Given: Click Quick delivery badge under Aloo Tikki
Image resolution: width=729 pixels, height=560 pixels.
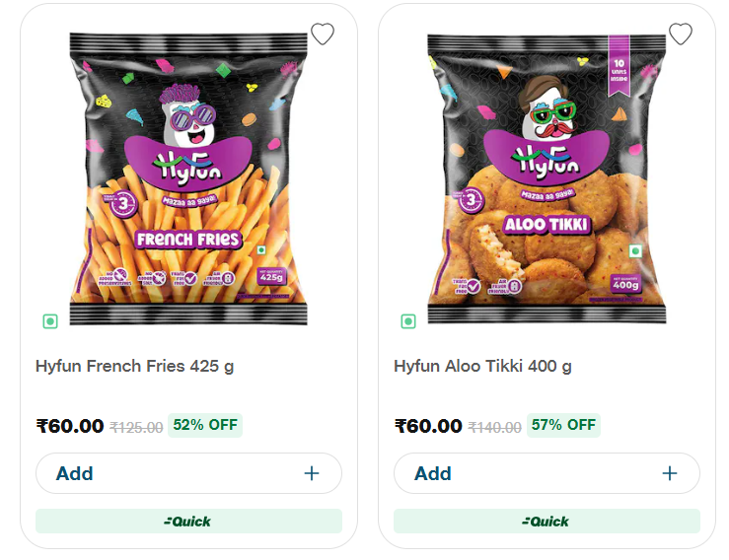Looking at the screenshot, I should click(547, 521).
